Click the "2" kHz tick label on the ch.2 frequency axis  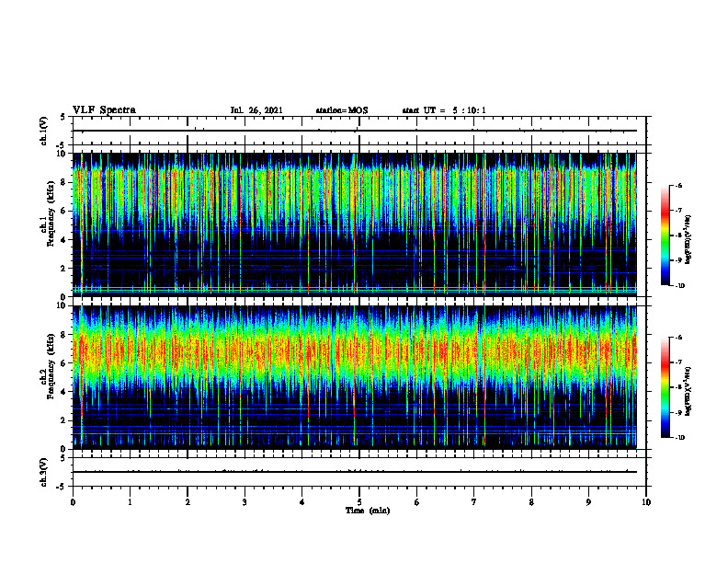point(64,420)
